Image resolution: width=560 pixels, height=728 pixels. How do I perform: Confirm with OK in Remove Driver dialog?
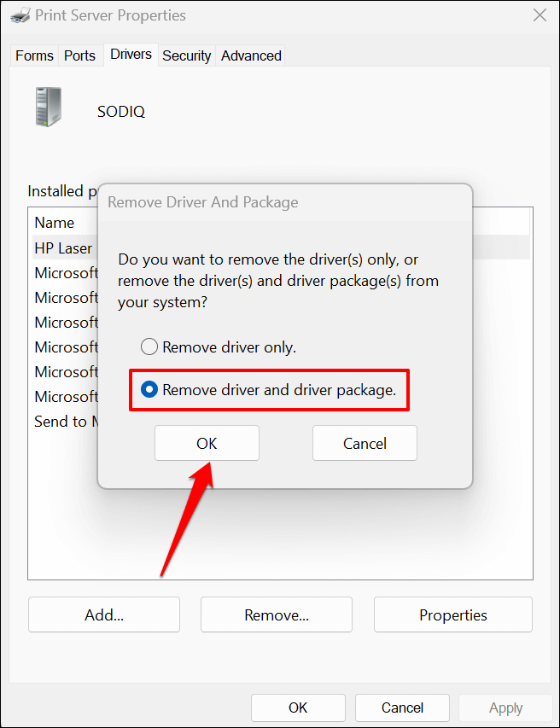click(x=207, y=444)
